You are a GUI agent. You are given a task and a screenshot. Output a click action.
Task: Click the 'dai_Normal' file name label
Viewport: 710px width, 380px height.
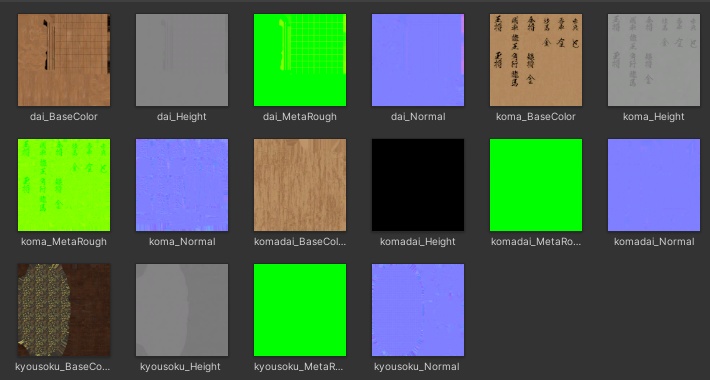pyautogui.click(x=418, y=117)
